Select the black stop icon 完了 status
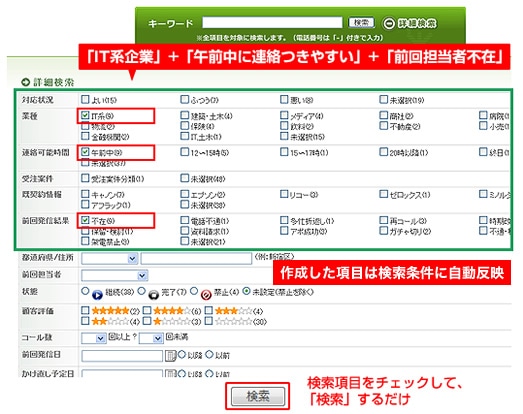The image size is (523, 414). click(x=153, y=295)
